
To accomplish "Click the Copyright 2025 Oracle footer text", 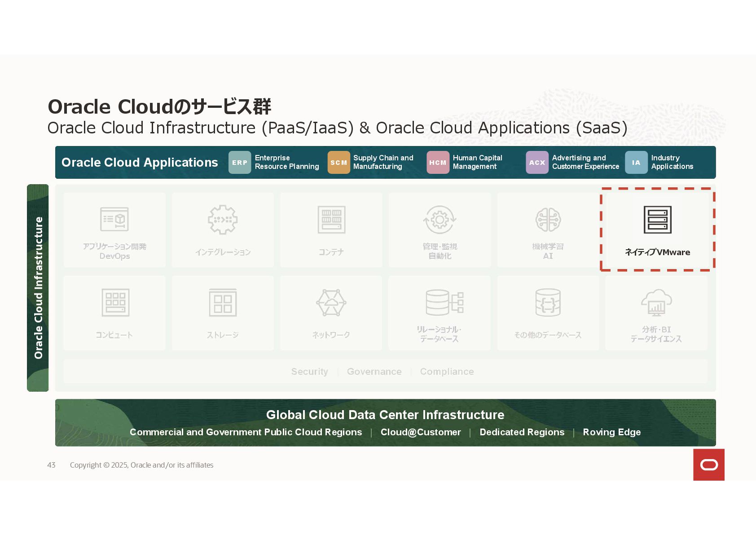I will coord(141,465).
